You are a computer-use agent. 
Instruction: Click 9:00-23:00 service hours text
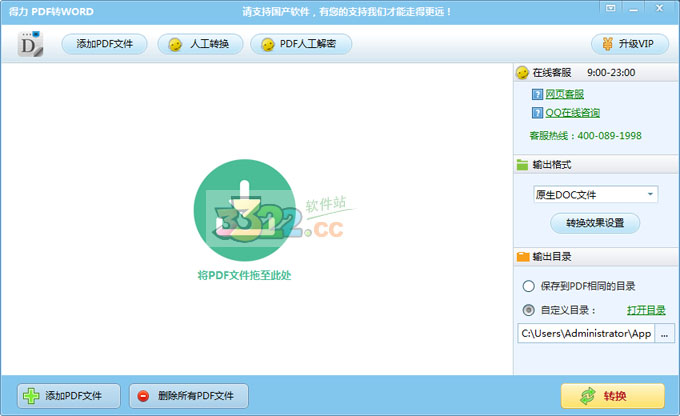tap(611, 72)
